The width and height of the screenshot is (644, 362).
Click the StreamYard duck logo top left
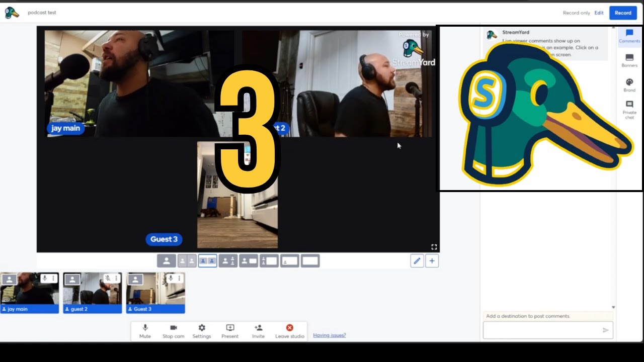pos(12,13)
